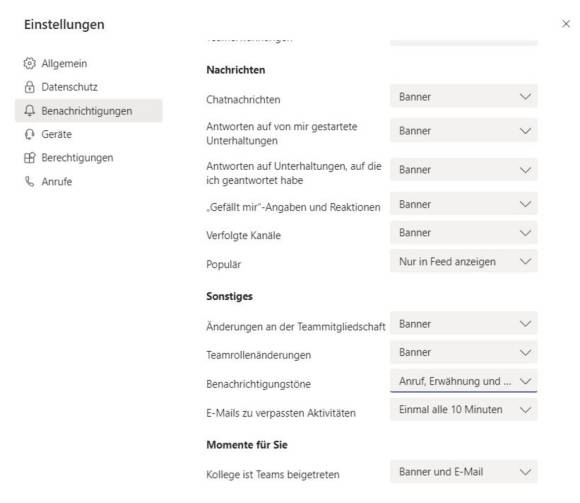Click the Geräte headset icon
Image resolution: width=580 pixels, height=503 pixels.
(30, 134)
